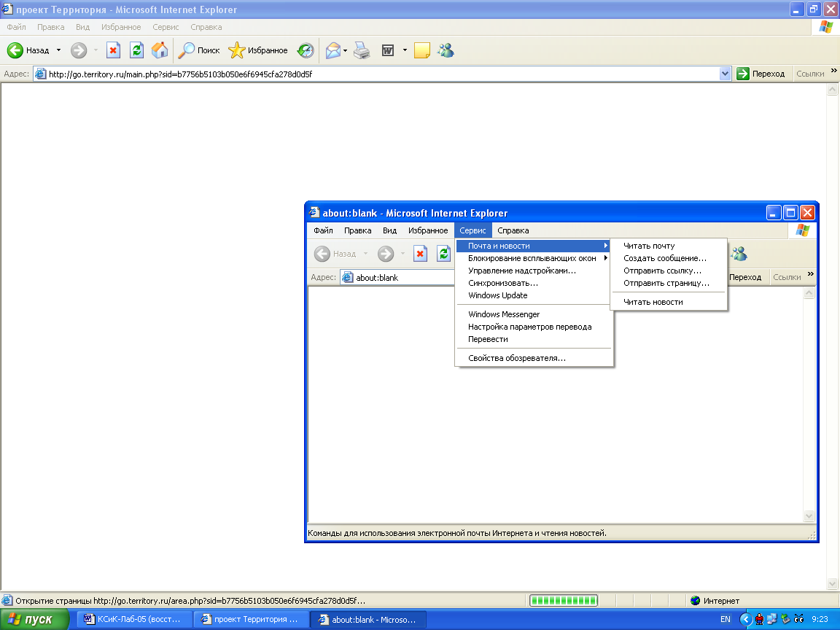Expand Links chevron in about:blank window
Image resolution: width=840 pixels, height=630 pixels.
tap(811, 273)
